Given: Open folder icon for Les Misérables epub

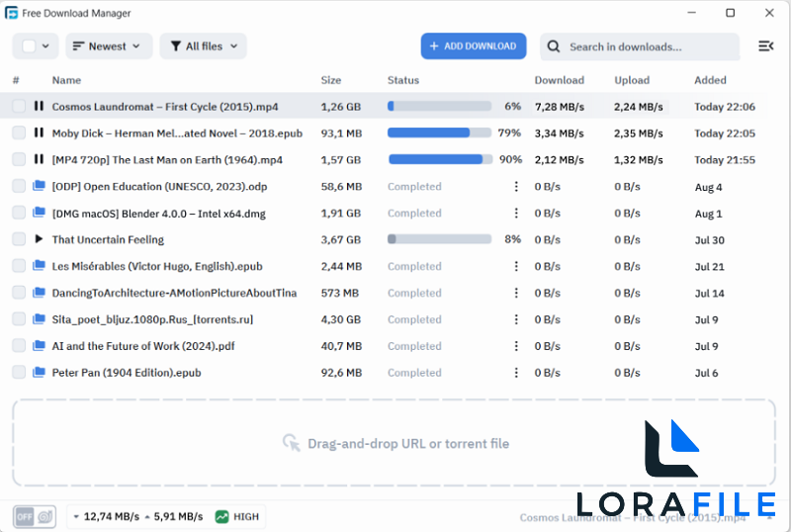Looking at the screenshot, I should [x=39, y=265].
